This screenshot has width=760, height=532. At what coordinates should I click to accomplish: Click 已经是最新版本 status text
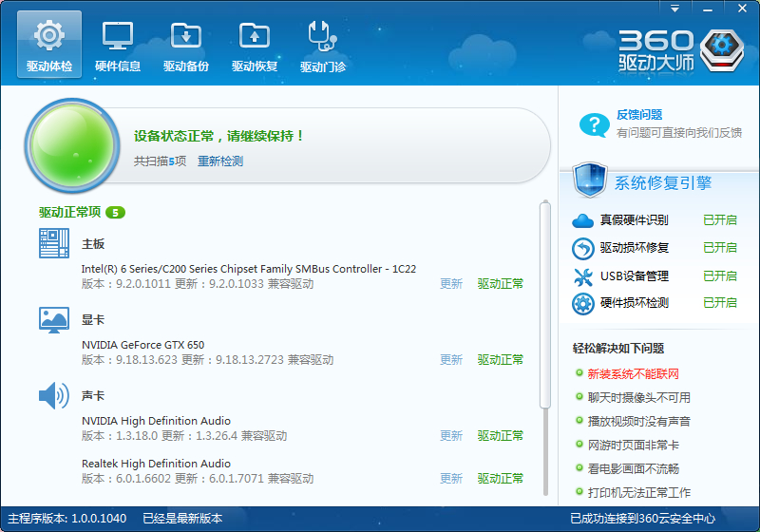click(x=182, y=519)
